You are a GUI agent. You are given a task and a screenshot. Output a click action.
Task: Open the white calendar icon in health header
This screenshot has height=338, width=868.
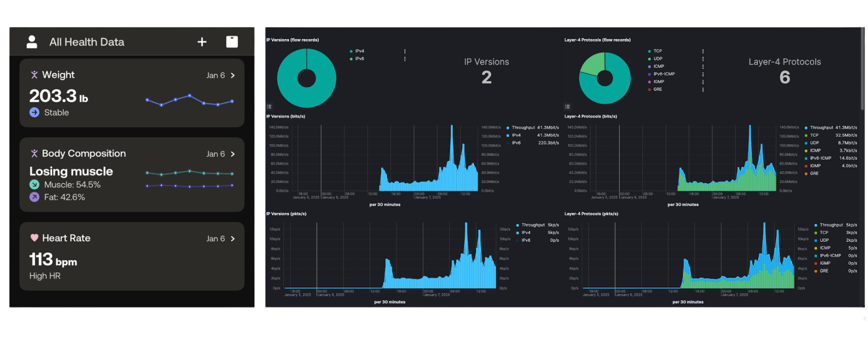point(232,42)
